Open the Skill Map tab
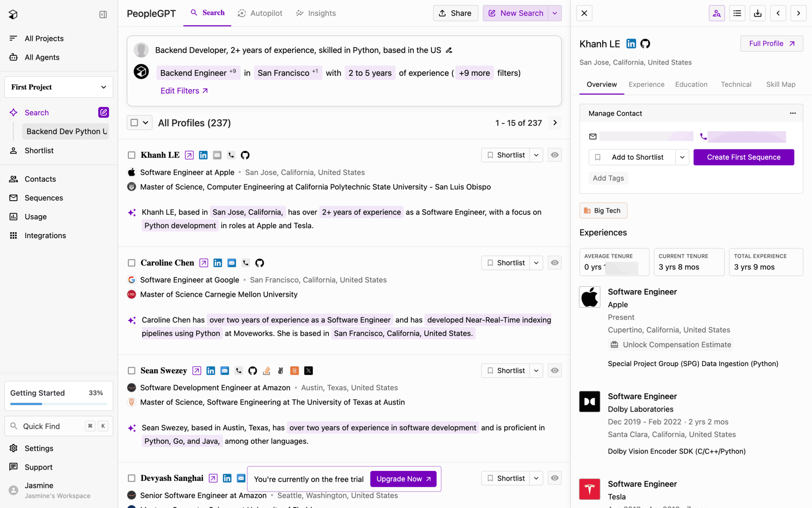 [781, 84]
